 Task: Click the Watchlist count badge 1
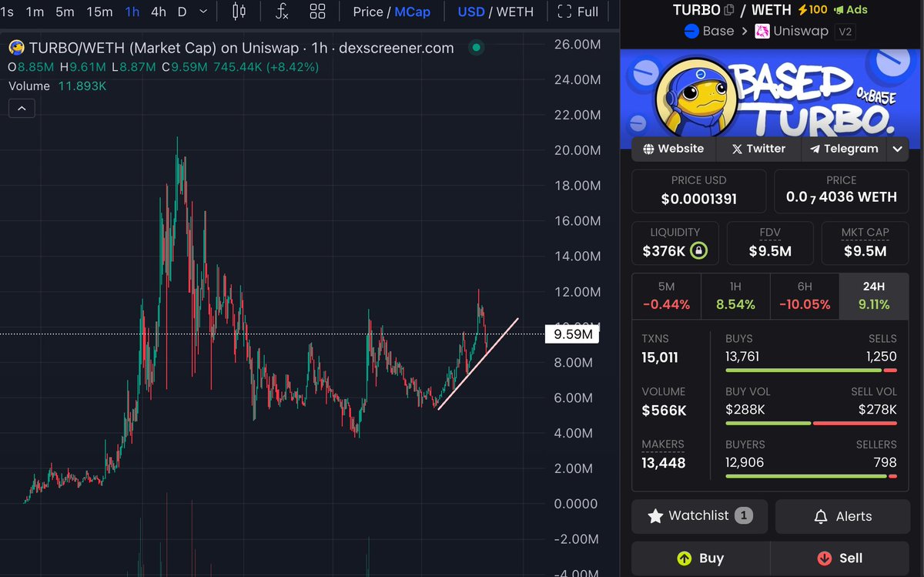coord(743,516)
